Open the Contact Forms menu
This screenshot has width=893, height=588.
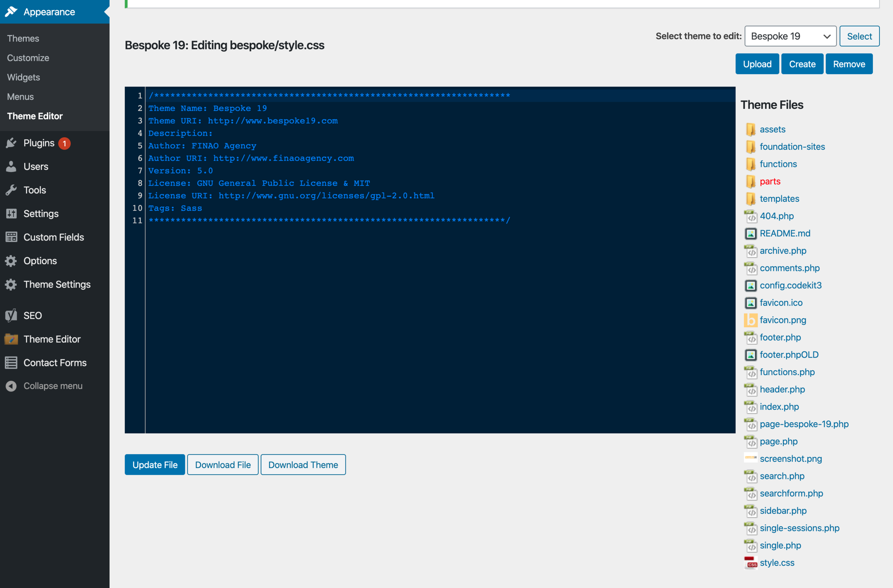[55, 363]
